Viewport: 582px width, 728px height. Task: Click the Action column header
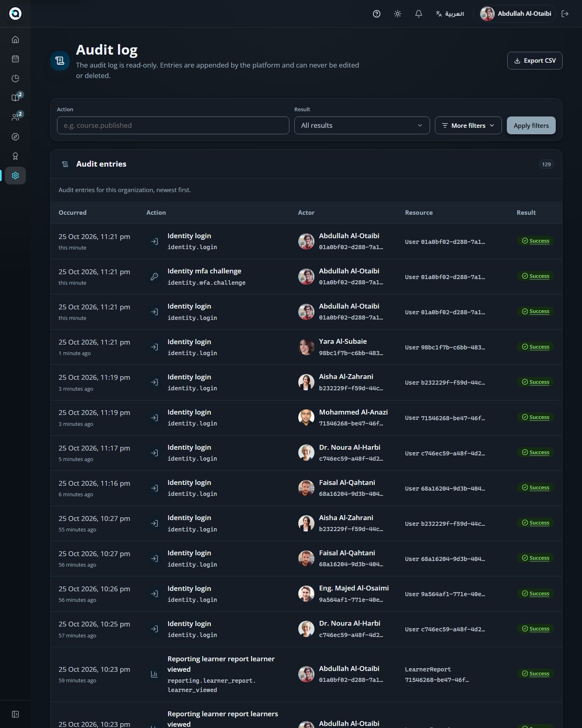[156, 213]
